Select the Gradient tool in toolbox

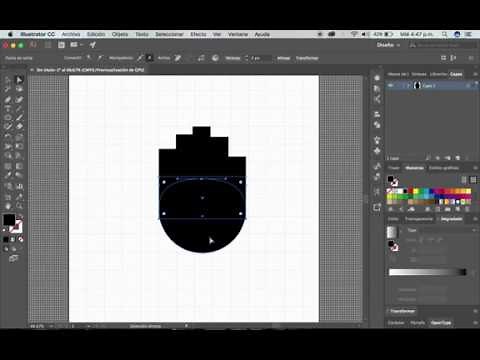19,166
